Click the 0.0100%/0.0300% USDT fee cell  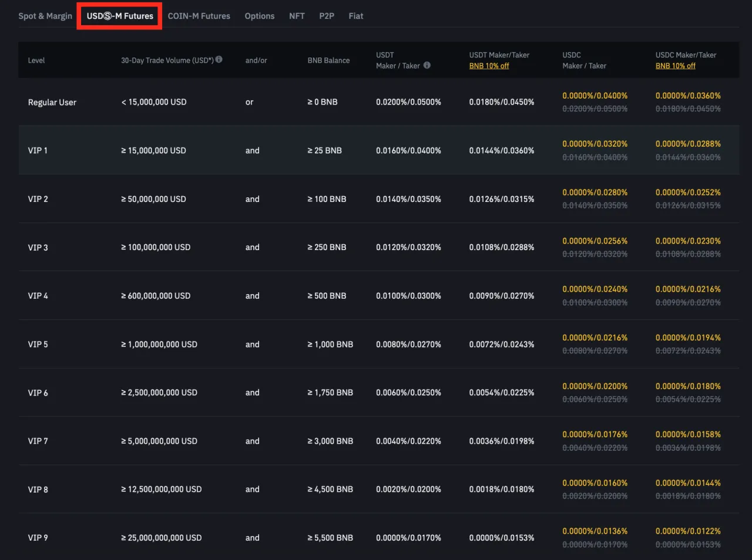[x=409, y=296]
